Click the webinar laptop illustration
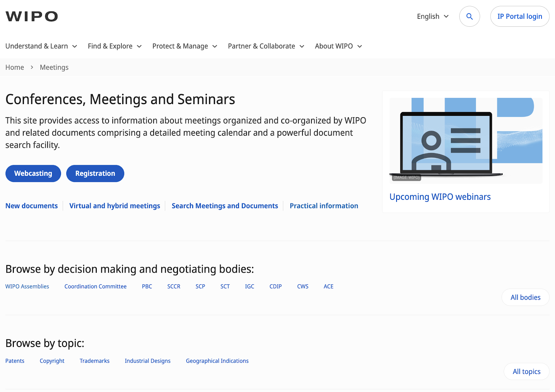The image size is (555, 392). 466,140
